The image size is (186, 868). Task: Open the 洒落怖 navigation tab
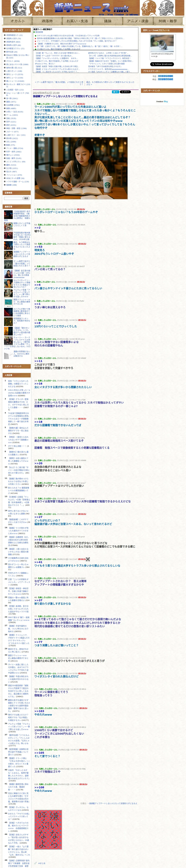click(47, 21)
